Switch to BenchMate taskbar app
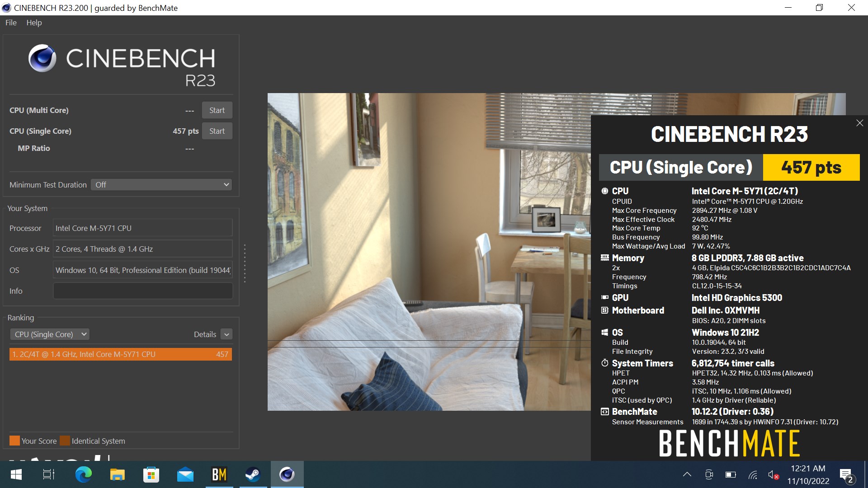Image resolution: width=868 pixels, height=488 pixels. pos(219,474)
